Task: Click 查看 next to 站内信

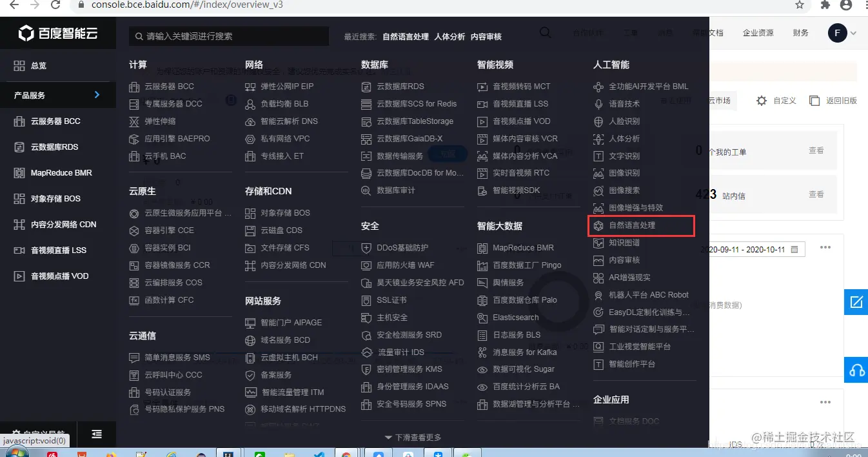Action: [816, 194]
